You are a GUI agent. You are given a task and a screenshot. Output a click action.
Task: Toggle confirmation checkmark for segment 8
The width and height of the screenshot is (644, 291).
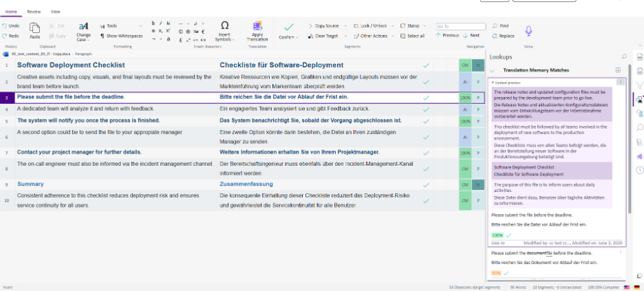[x=427, y=169]
